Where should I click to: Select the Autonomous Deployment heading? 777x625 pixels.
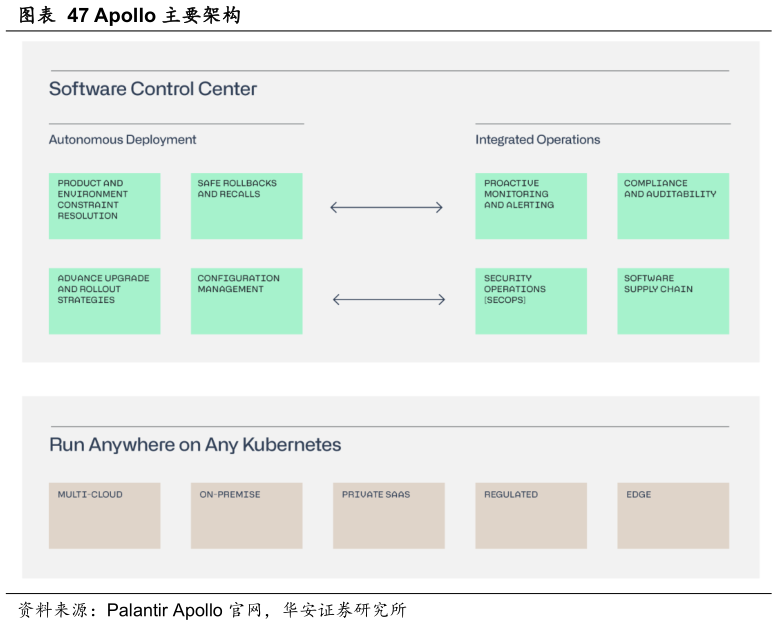(122, 140)
